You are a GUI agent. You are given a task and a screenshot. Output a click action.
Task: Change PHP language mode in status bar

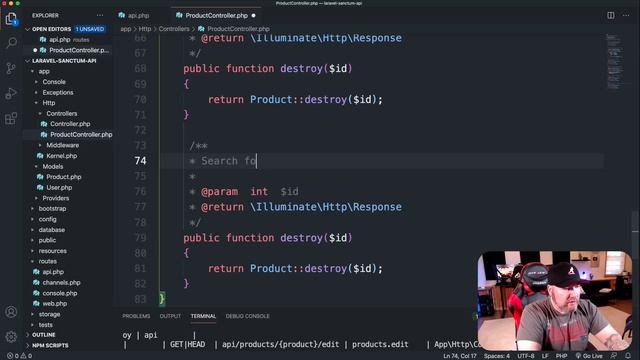click(x=561, y=356)
